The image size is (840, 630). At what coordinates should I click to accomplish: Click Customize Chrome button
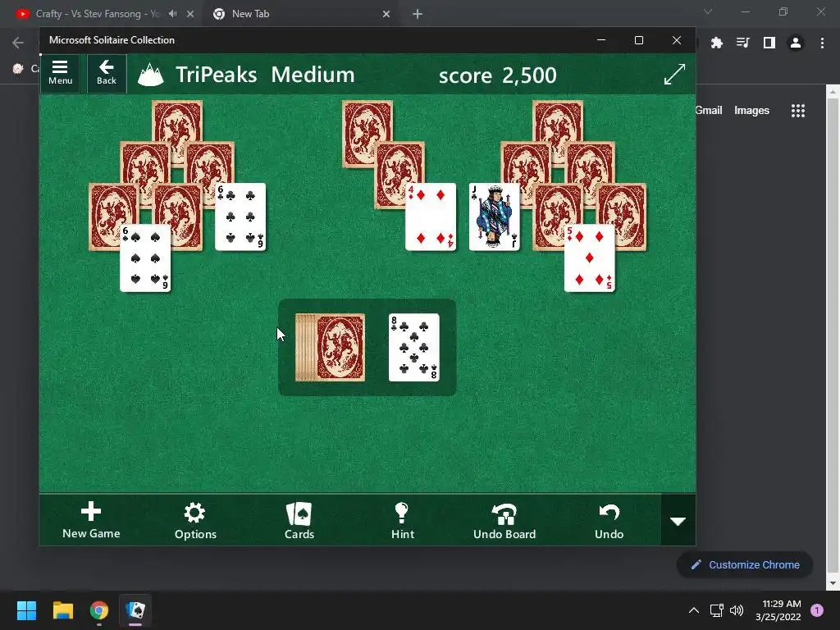click(x=745, y=564)
